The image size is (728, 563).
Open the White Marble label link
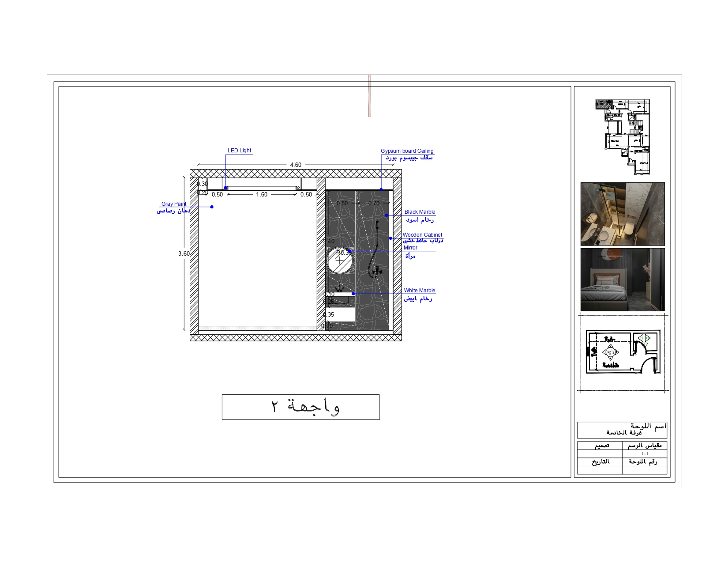(420, 291)
